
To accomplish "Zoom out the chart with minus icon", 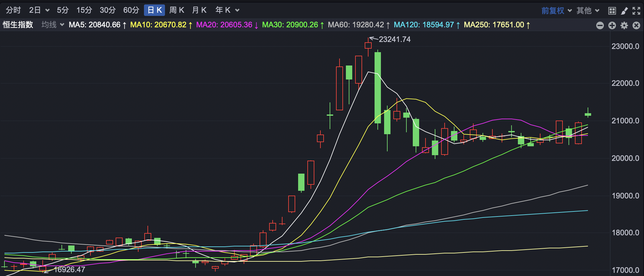I will [600, 25].
